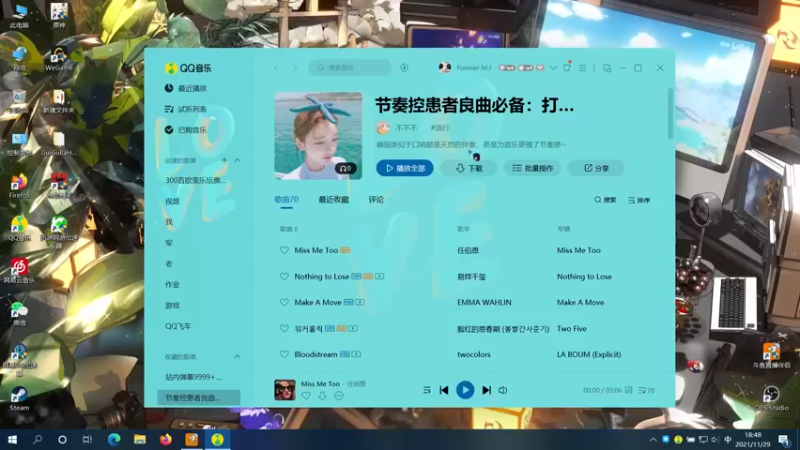Collapse the created playlists section

[237, 160]
